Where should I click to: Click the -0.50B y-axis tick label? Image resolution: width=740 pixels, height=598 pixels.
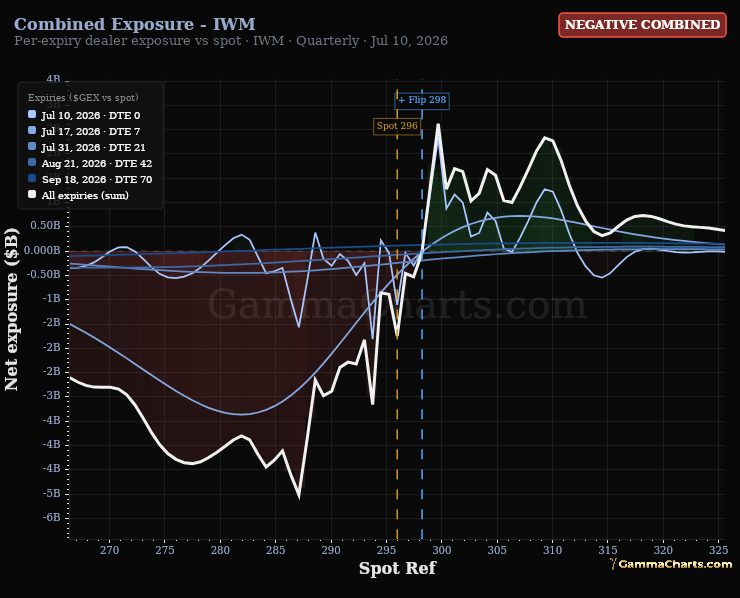pyautogui.click(x=44, y=274)
